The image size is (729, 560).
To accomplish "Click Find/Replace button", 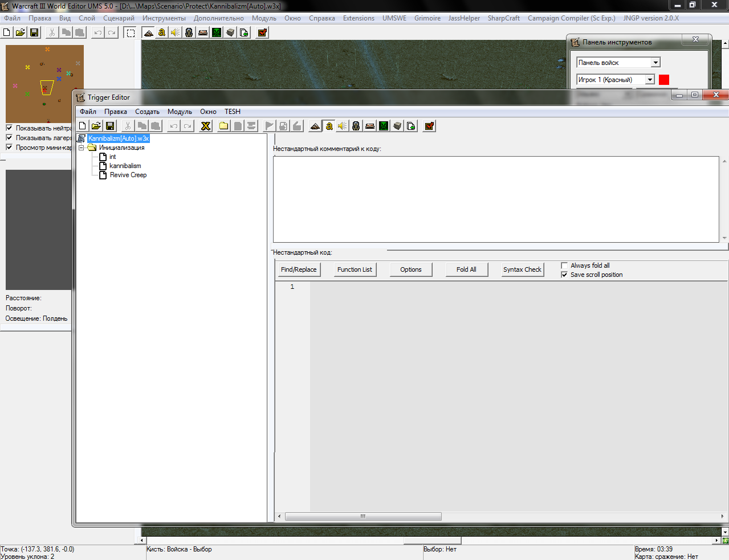I will 299,269.
